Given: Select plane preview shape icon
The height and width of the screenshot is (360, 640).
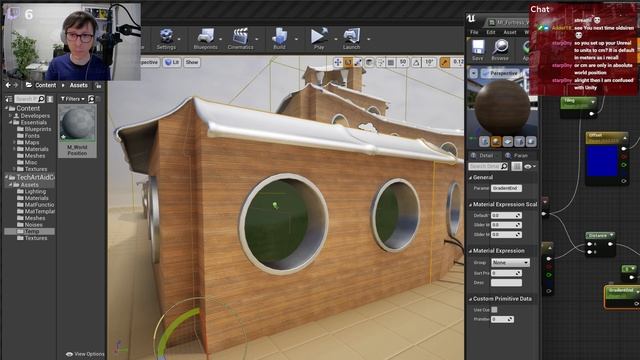Looking at the screenshot, I should (x=508, y=141).
